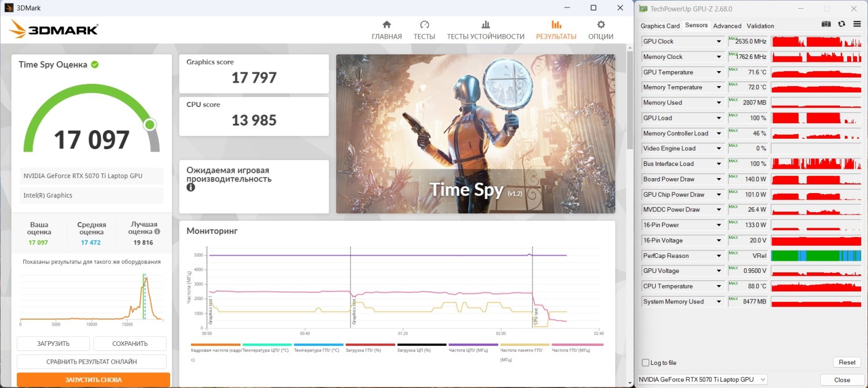This screenshot has width=868, height=388.
Task: Open ТЕСТЫ via the gauge icon
Action: click(x=424, y=25)
